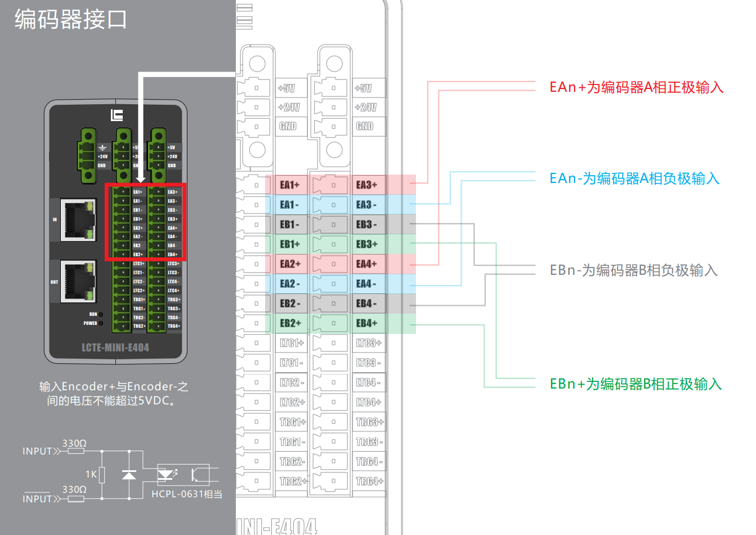This screenshot has height=535, width=756.
Task: Click the optocoupler LED symbol in circuit
Action: click(x=167, y=474)
